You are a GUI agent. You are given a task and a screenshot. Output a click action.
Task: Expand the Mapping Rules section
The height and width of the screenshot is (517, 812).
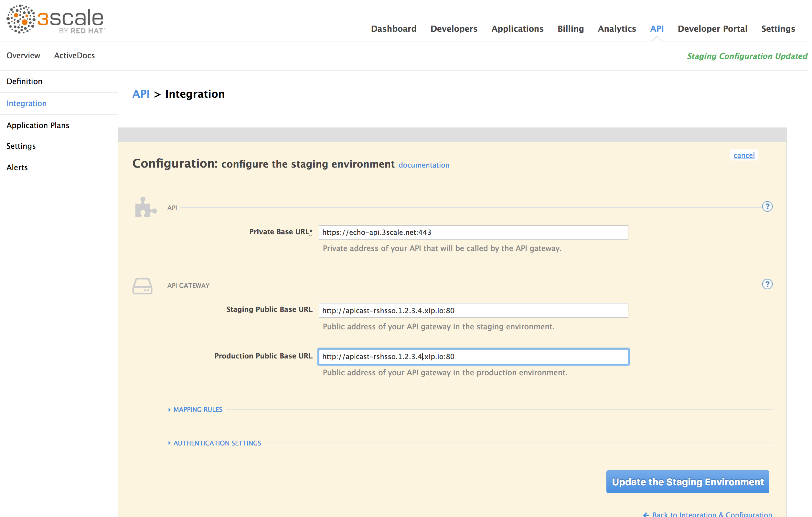point(198,409)
